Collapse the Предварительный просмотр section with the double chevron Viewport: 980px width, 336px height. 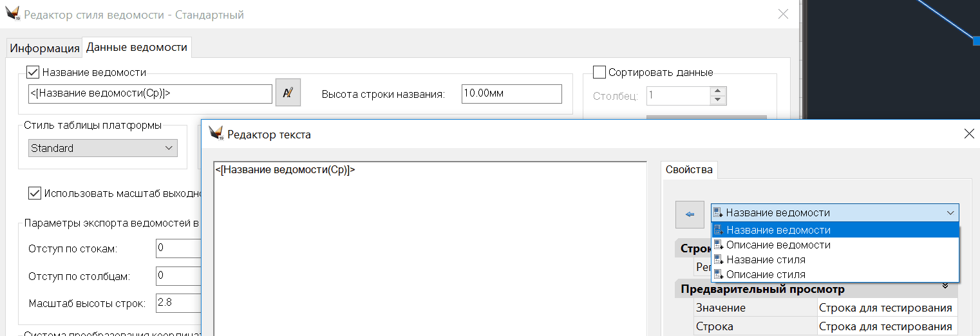click(945, 286)
